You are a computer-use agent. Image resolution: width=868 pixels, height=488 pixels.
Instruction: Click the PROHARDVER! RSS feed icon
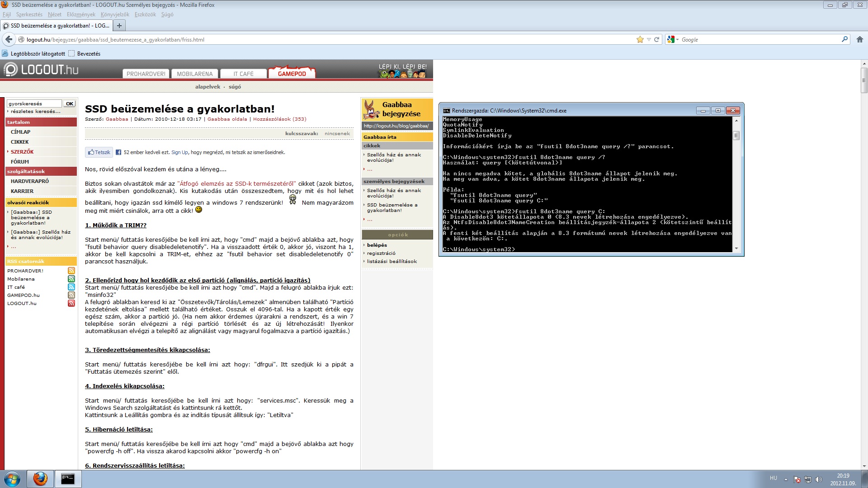pos(71,271)
